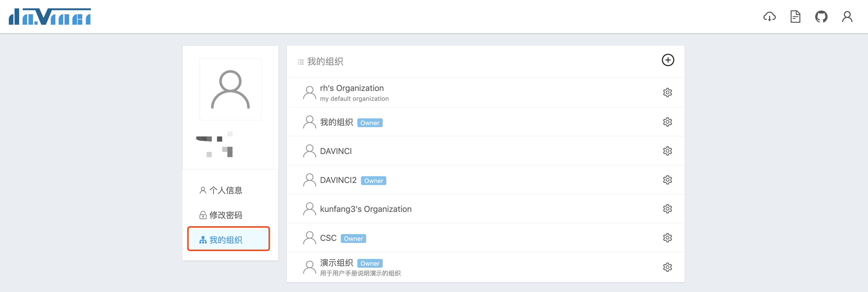Open settings gear for CSC organization
Screen dimensions: 868x292
pos(667,238)
